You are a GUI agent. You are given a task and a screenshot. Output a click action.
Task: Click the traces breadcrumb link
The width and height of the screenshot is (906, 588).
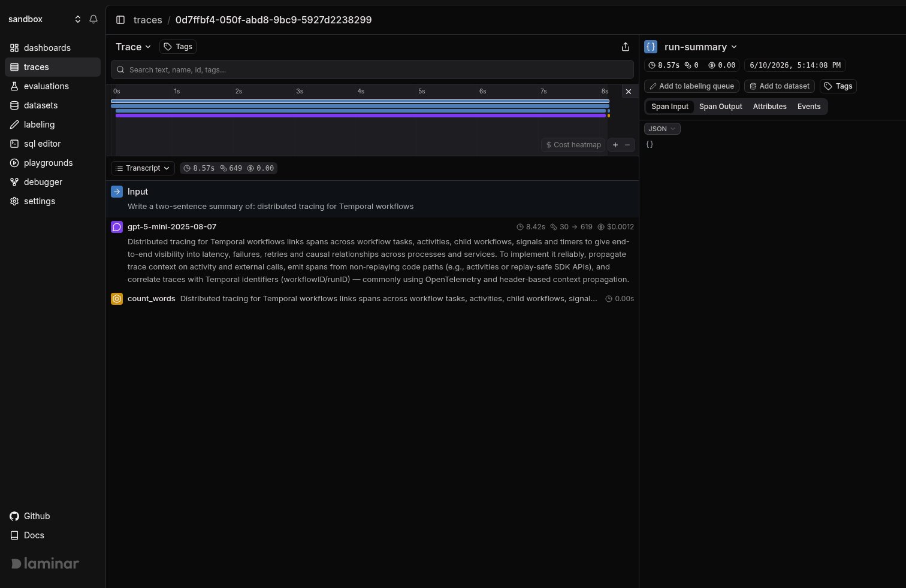tap(147, 20)
